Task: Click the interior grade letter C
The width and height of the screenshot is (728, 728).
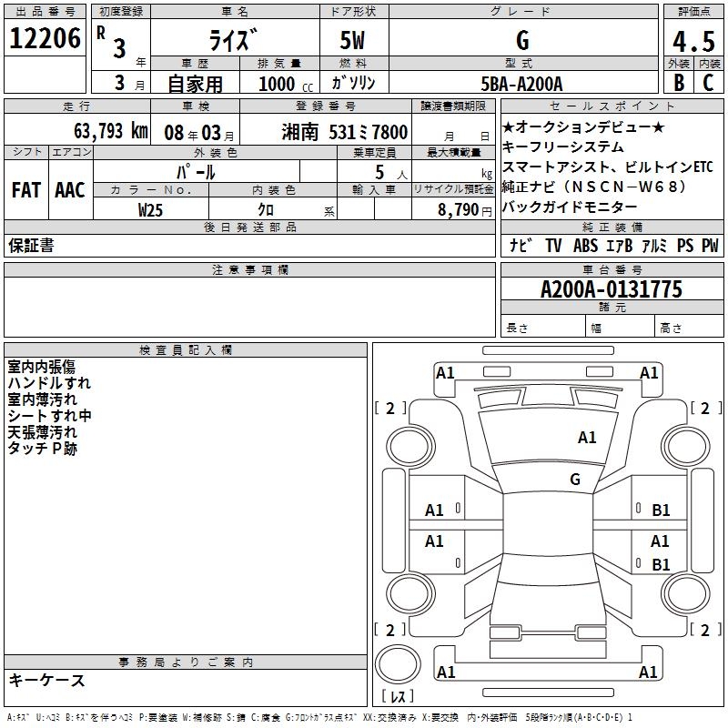Action: pos(708,83)
